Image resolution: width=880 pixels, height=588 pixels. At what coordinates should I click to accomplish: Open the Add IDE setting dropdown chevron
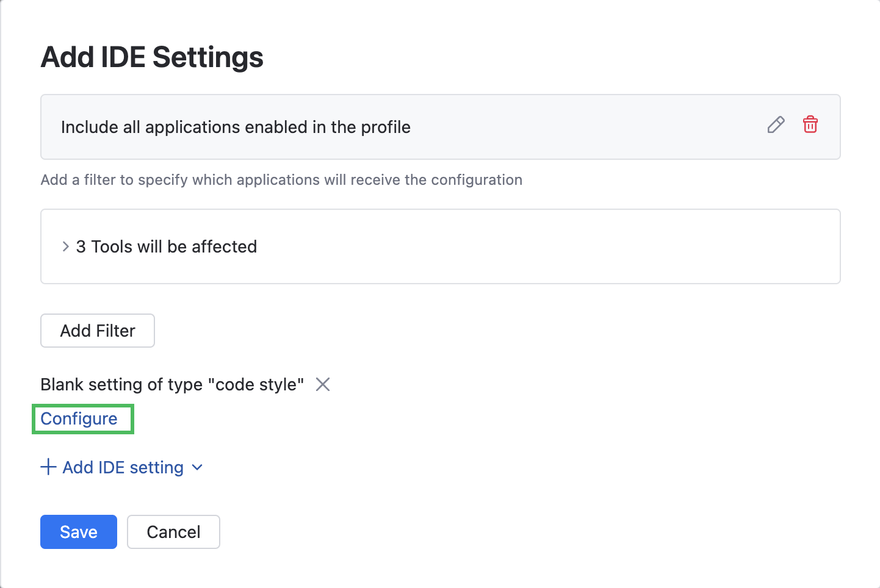[x=197, y=467]
